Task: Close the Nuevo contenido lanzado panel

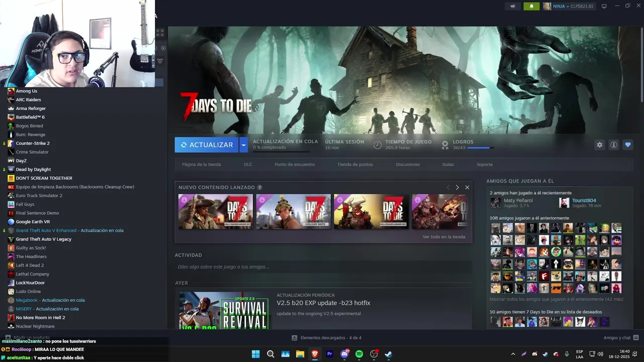Action: click(467, 188)
